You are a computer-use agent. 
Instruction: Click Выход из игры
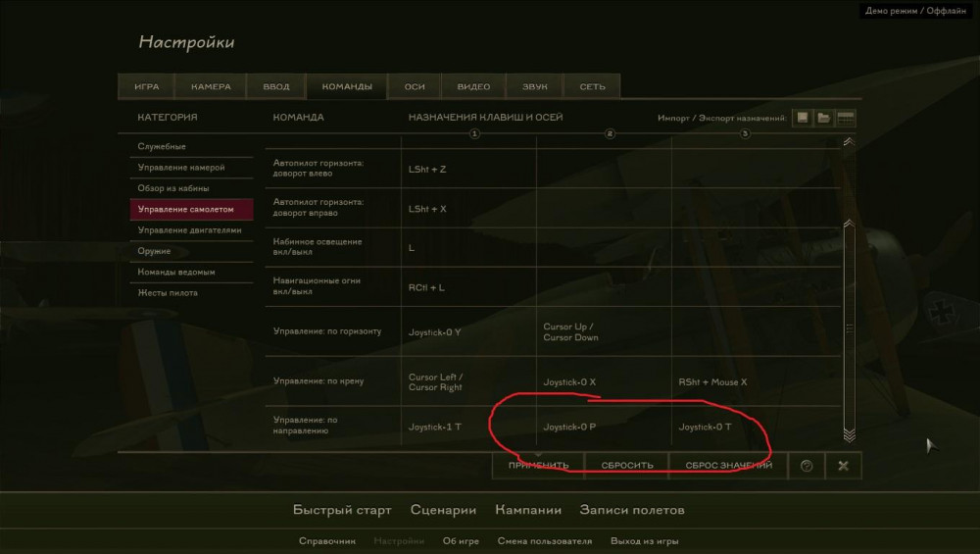coord(645,541)
